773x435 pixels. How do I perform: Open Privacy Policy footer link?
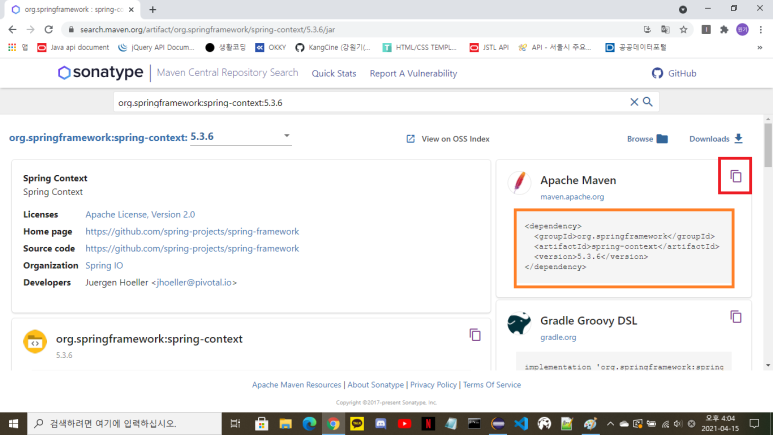(433, 385)
